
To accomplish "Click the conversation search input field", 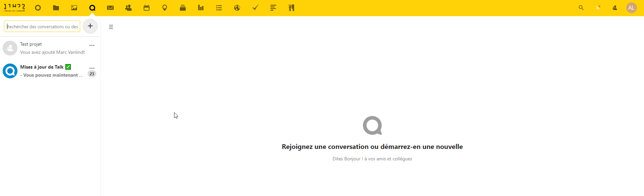I will 42,27.
